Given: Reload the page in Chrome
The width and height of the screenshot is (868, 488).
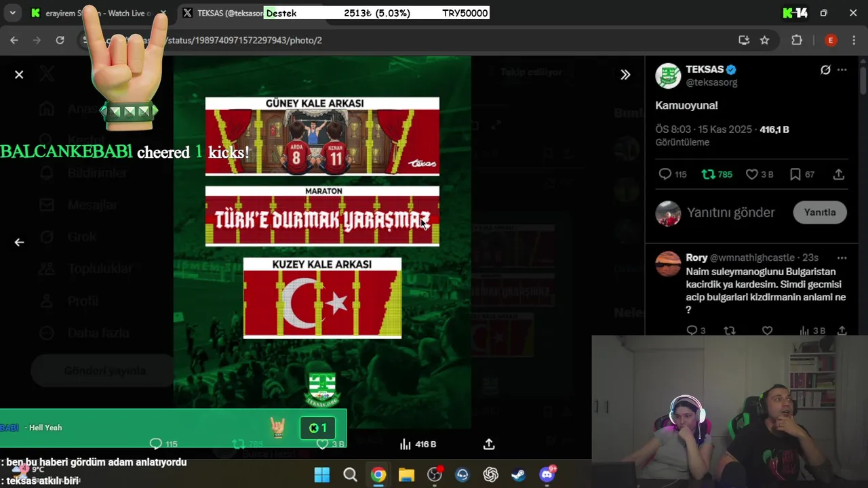Looking at the screenshot, I should 60,40.
